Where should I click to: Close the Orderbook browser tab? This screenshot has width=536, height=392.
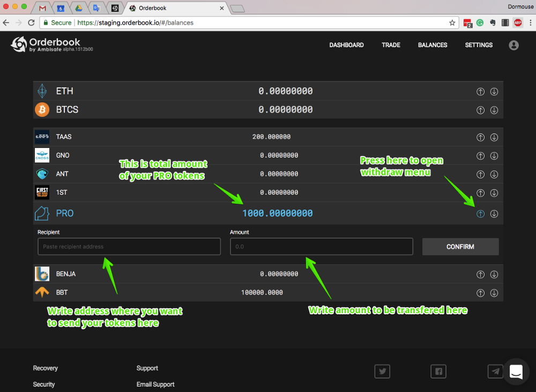(222, 8)
